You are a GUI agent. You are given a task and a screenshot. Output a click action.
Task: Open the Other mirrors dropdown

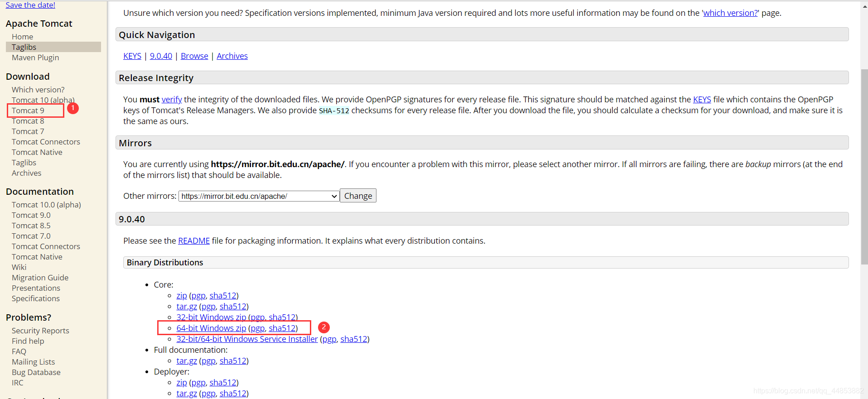tap(259, 196)
